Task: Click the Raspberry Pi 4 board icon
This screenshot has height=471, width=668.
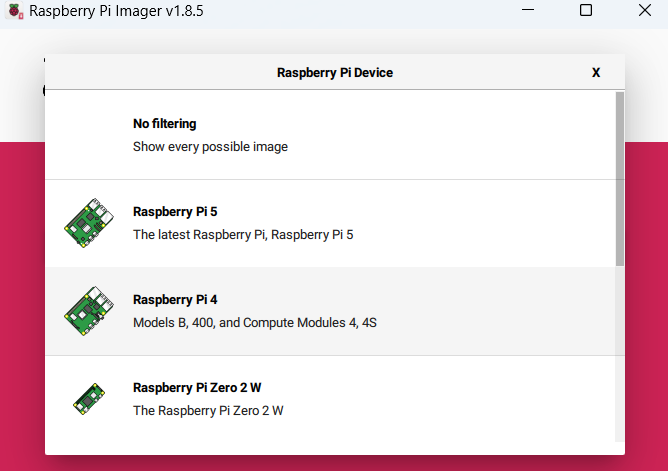Action: pyautogui.click(x=89, y=311)
